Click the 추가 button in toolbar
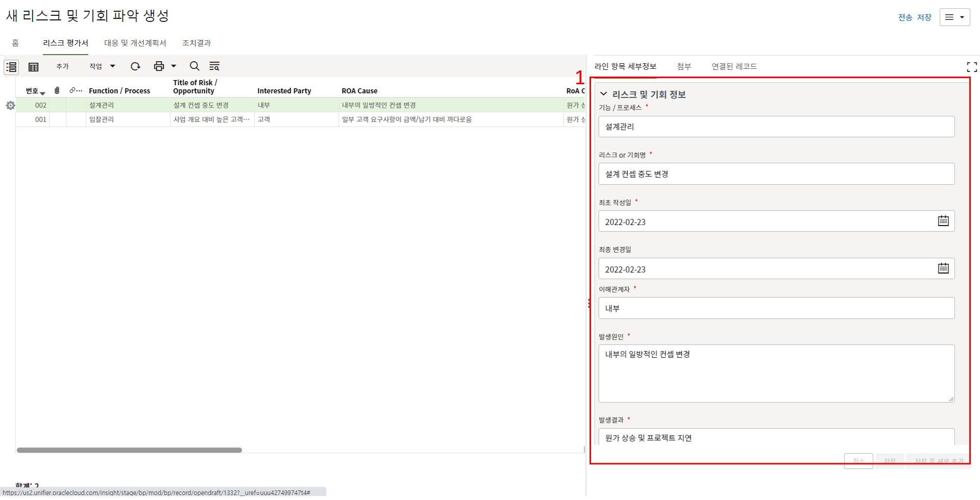The height and width of the screenshot is (500, 980). 62,66
